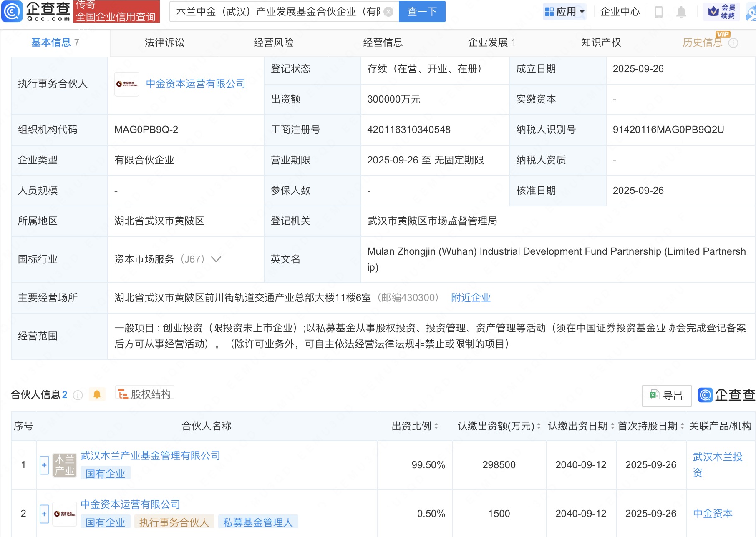756x537 pixels.
Task: Click the info icon beside 历史信息
Action: click(x=733, y=43)
